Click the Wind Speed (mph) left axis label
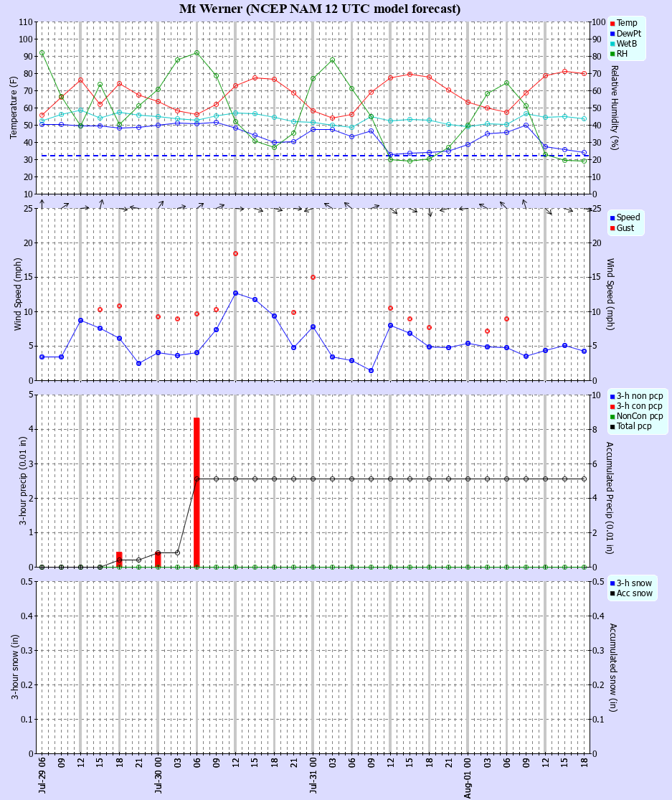The height and width of the screenshot is (800, 672). (18, 294)
